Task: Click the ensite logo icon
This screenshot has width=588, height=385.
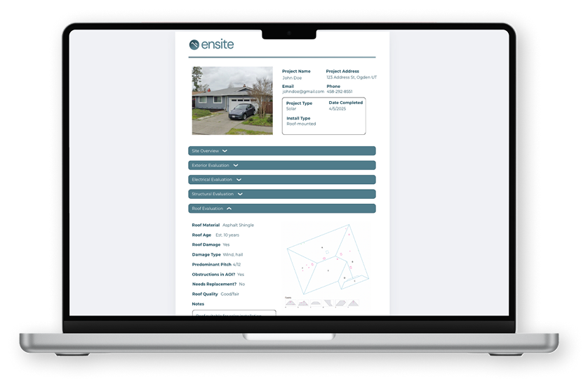Action: pyautogui.click(x=194, y=45)
